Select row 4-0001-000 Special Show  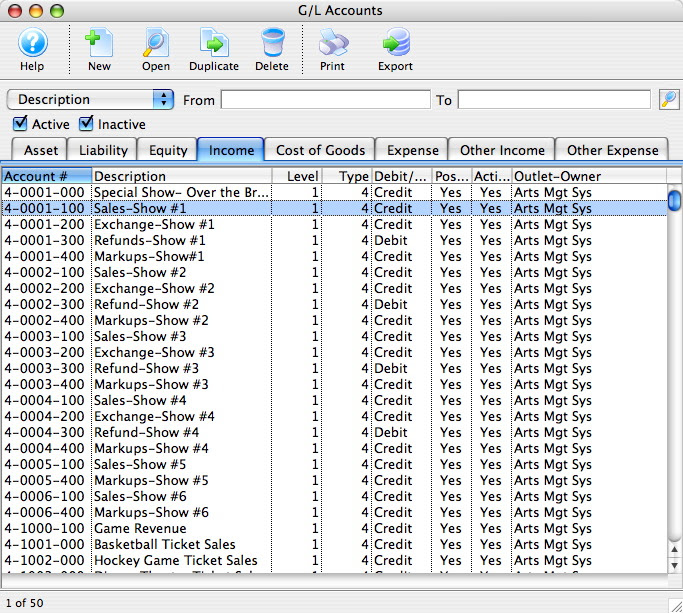pyautogui.click(x=334, y=192)
